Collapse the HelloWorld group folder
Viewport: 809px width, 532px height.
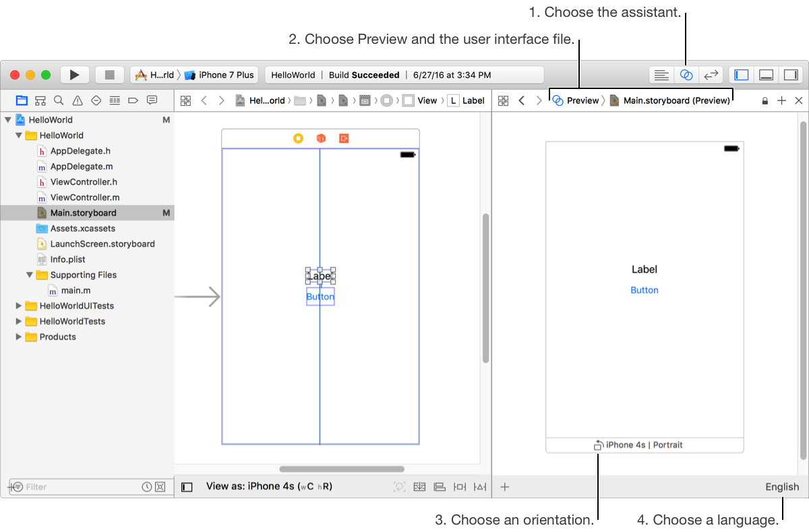(x=19, y=136)
